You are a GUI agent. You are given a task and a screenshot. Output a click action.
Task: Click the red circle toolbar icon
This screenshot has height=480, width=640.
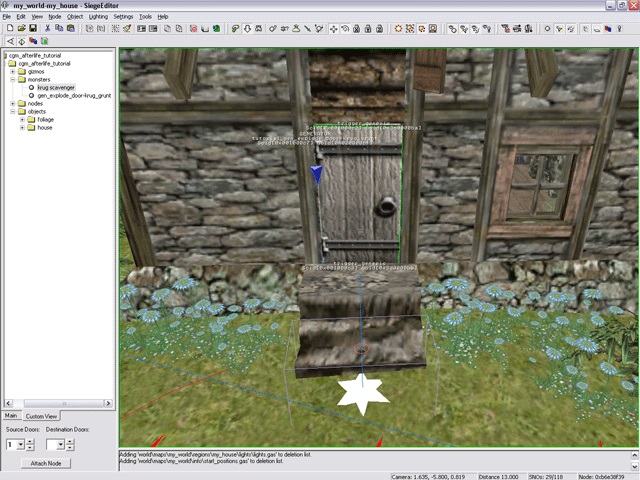193,29
